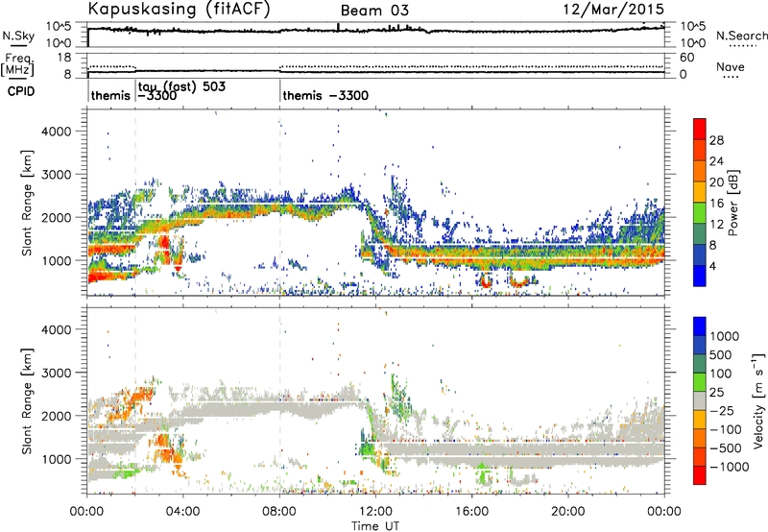Click the green velocity patch near 11:40
768x532 pixels.
[366, 447]
